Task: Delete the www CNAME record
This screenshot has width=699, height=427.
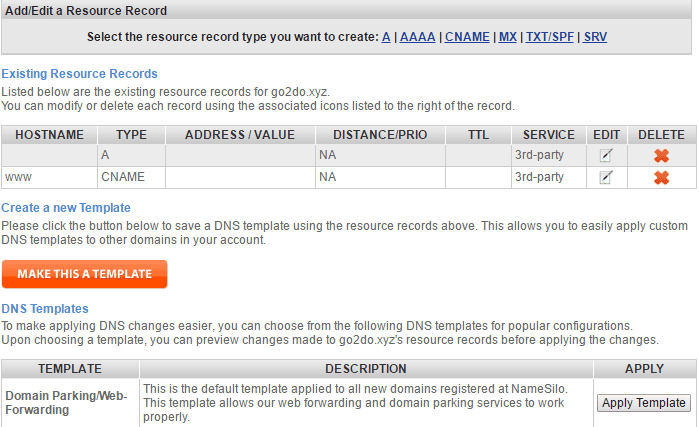Action: click(x=662, y=177)
